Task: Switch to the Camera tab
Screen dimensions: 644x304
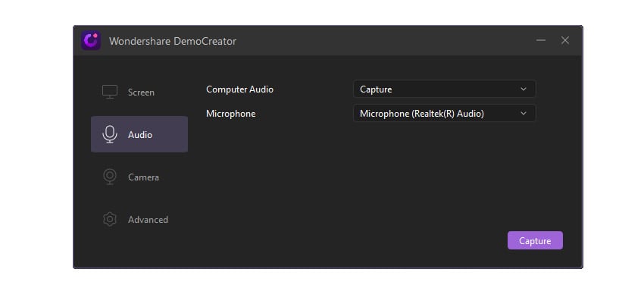Action: tap(139, 177)
